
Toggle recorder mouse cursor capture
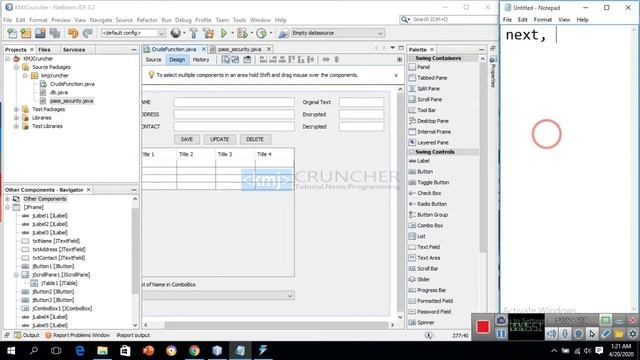click(592, 334)
